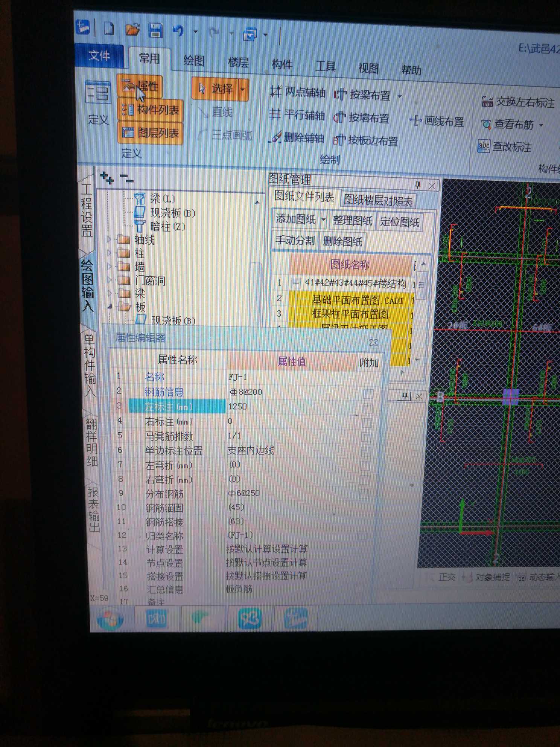Expand all tree nodes with plus icon

pos(107,178)
